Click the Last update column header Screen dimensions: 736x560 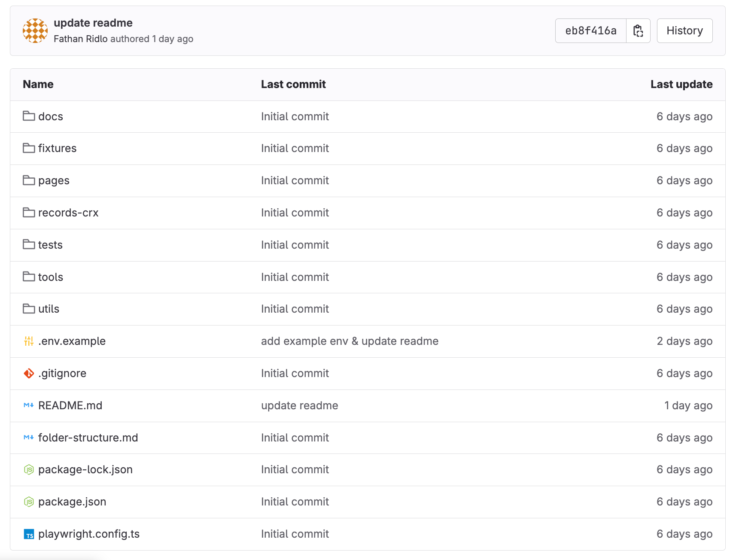pos(681,84)
